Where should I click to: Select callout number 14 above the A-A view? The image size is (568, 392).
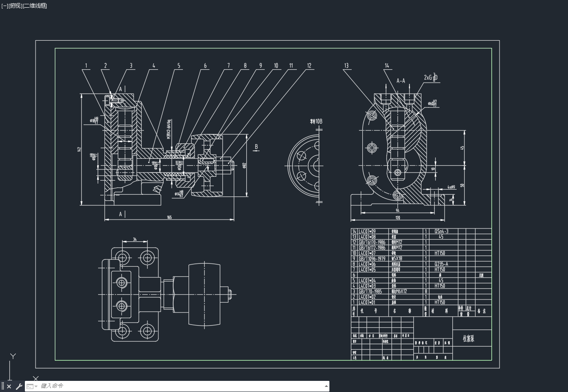(387, 65)
